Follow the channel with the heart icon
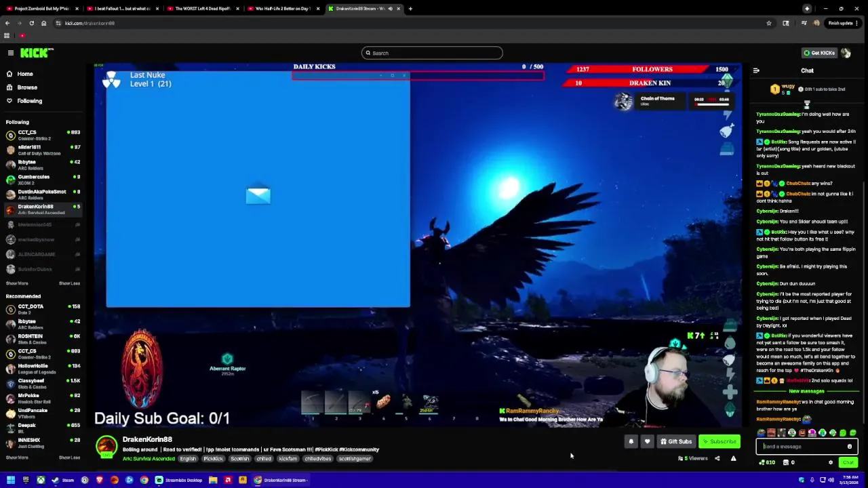Screen dimensions: 868x488 coord(647,442)
